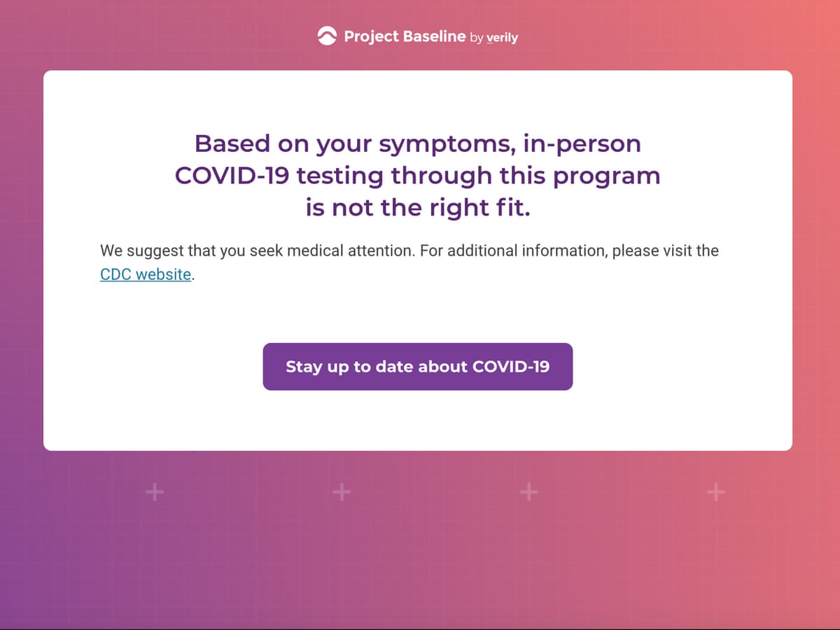The height and width of the screenshot is (630, 840).
Task: Click "For additional information, please visit the" text
Action: pyautogui.click(x=570, y=251)
